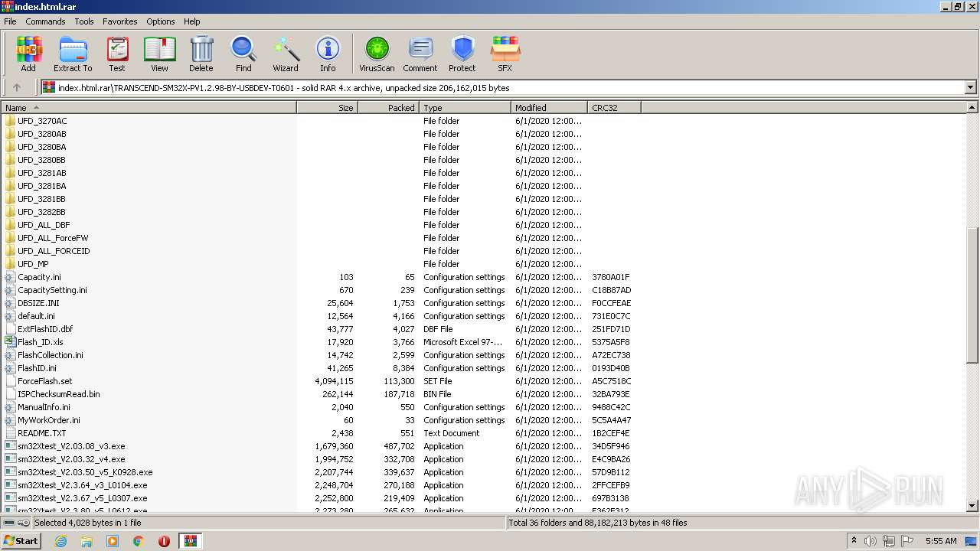This screenshot has width=980, height=551.
Task: Select the UFD_3281BB folder
Action: 41,199
